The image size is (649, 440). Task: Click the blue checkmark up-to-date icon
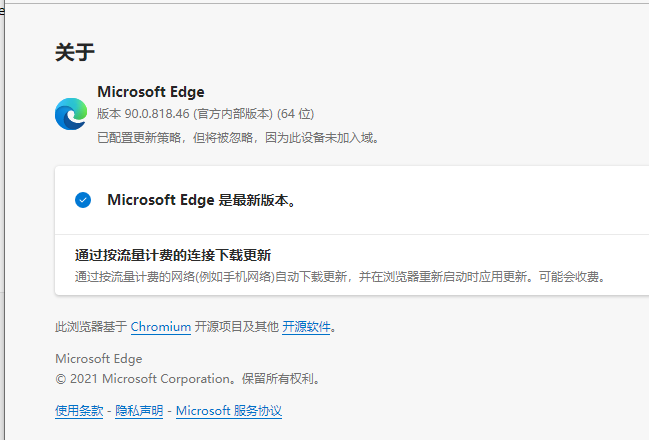[x=83, y=200]
